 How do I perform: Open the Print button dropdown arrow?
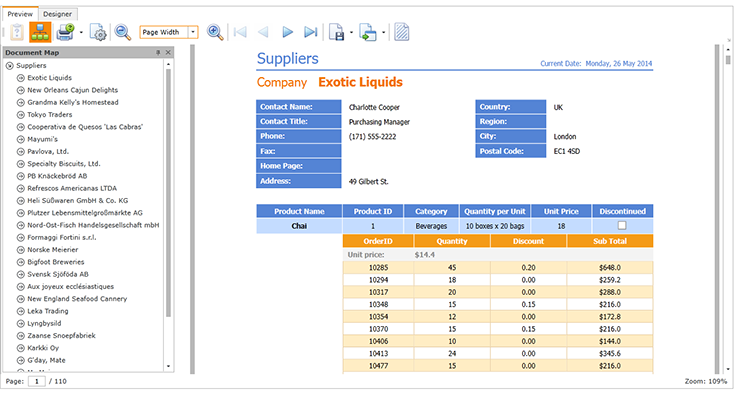pyautogui.click(x=81, y=32)
